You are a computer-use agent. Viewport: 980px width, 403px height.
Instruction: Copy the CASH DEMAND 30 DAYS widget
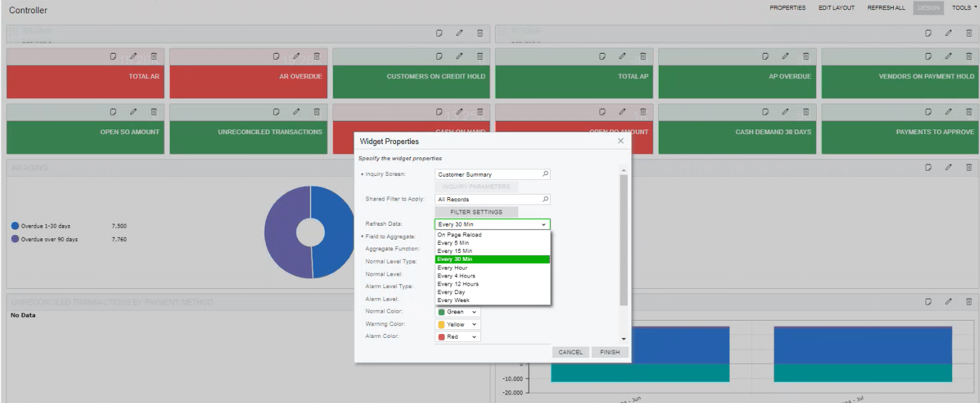[764, 112]
